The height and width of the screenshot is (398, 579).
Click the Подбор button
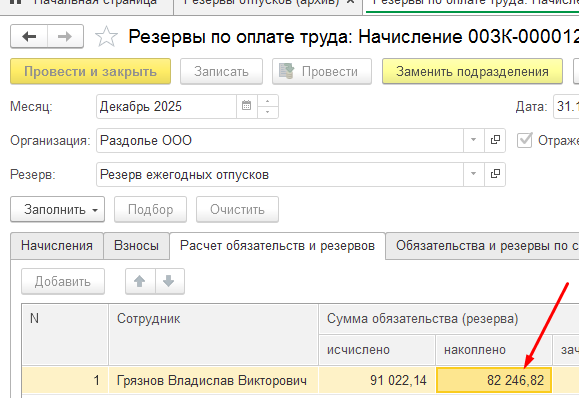(150, 209)
